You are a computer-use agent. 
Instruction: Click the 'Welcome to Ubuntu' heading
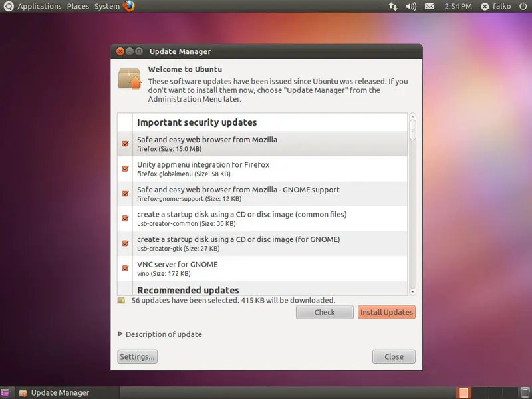click(x=185, y=70)
